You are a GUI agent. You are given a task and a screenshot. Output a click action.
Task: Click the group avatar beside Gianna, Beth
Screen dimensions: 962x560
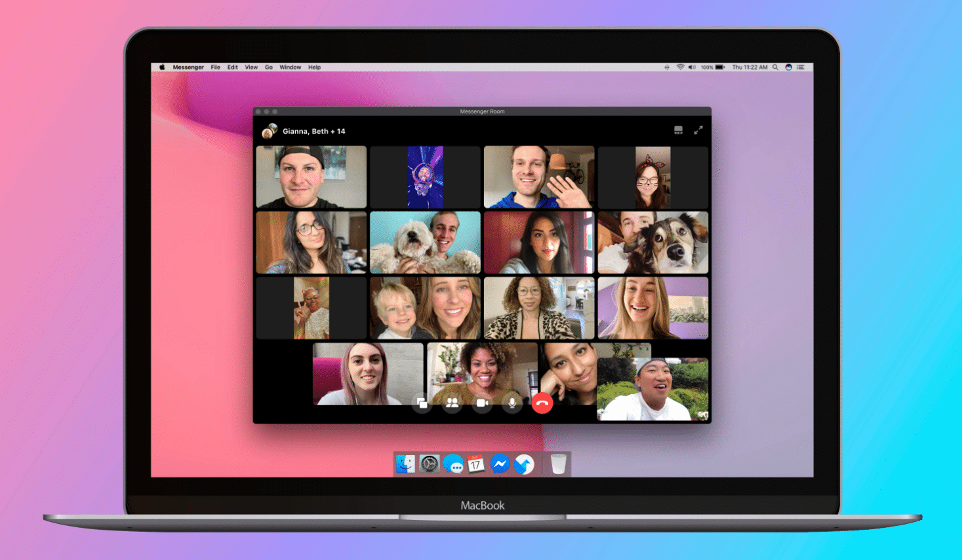click(269, 132)
